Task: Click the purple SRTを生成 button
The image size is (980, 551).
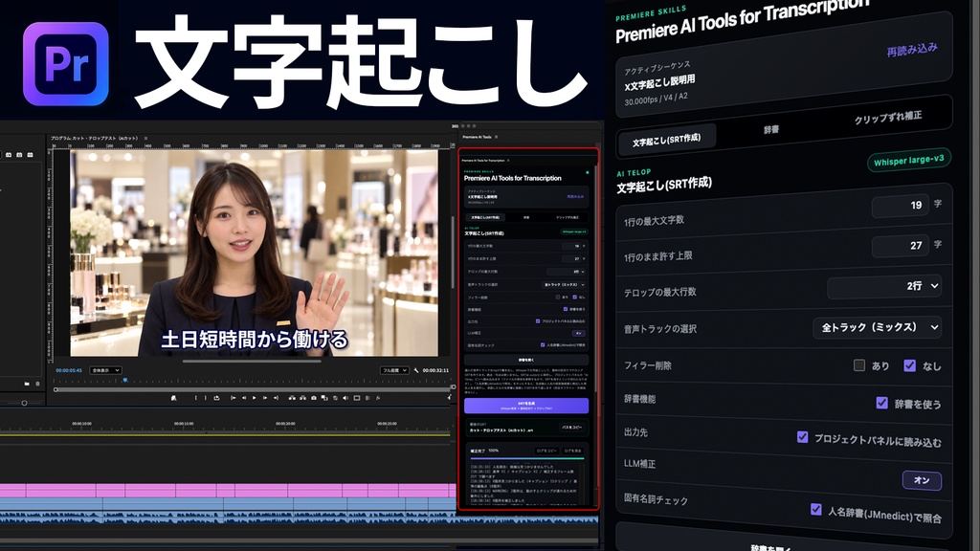Action: click(526, 406)
